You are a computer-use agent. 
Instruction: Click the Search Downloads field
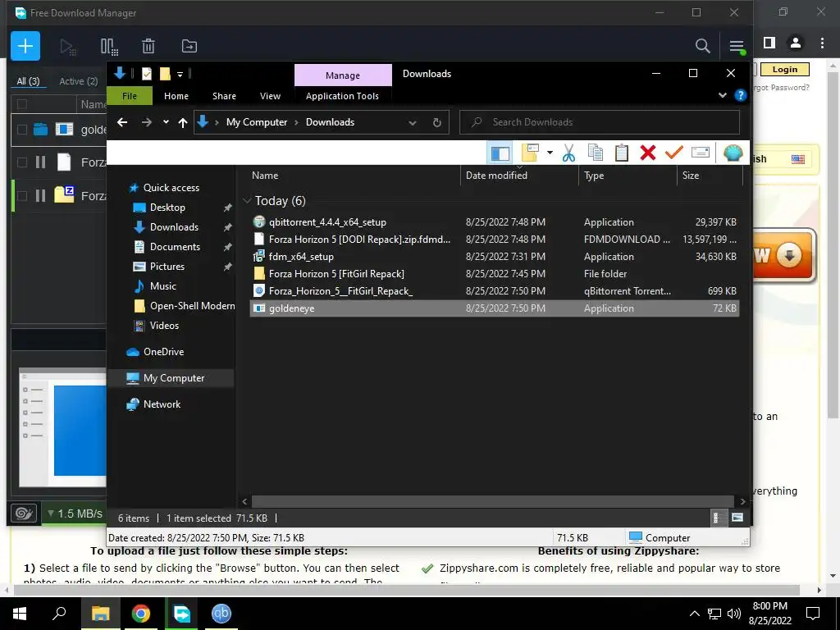click(600, 123)
